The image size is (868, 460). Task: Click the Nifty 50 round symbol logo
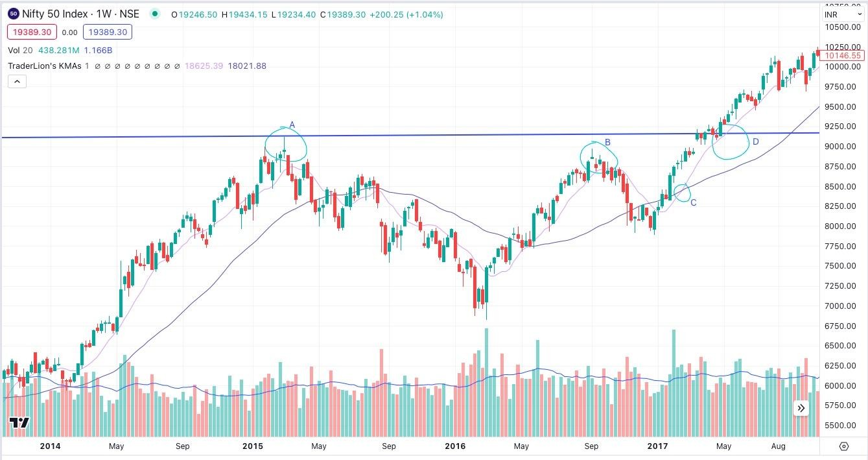[13, 13]
